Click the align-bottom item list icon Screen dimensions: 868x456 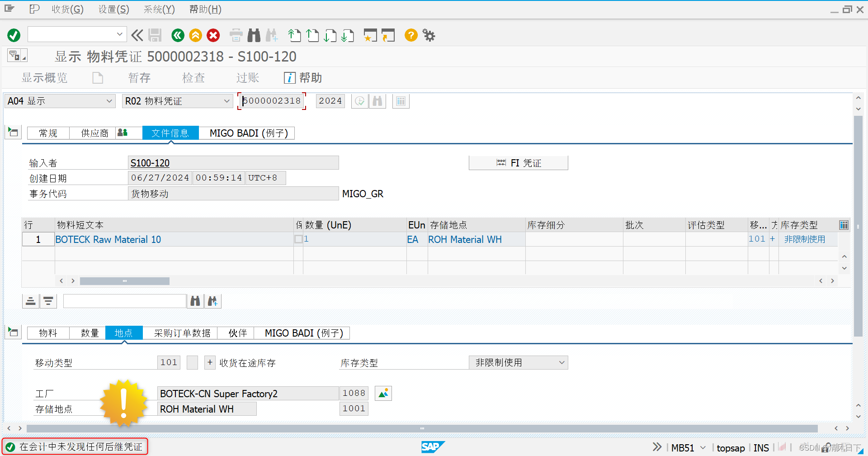[31, 301]
